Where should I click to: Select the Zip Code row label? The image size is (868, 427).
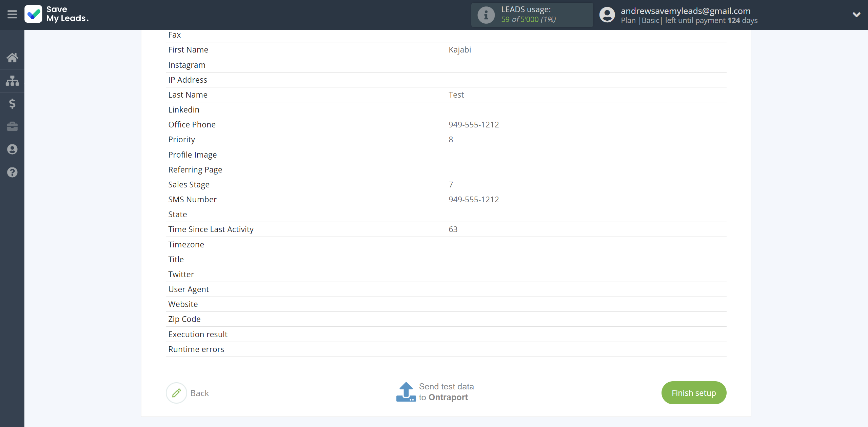(x=184, y=319)
